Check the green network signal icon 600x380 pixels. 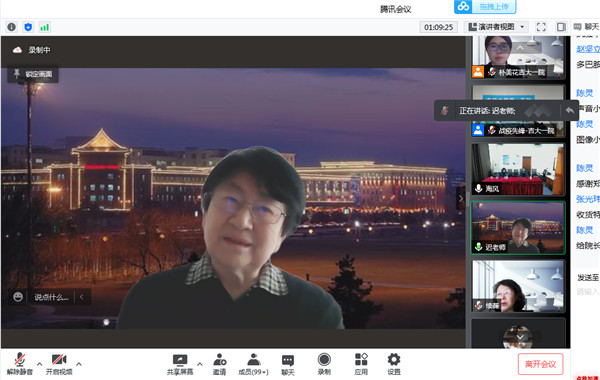44,27
